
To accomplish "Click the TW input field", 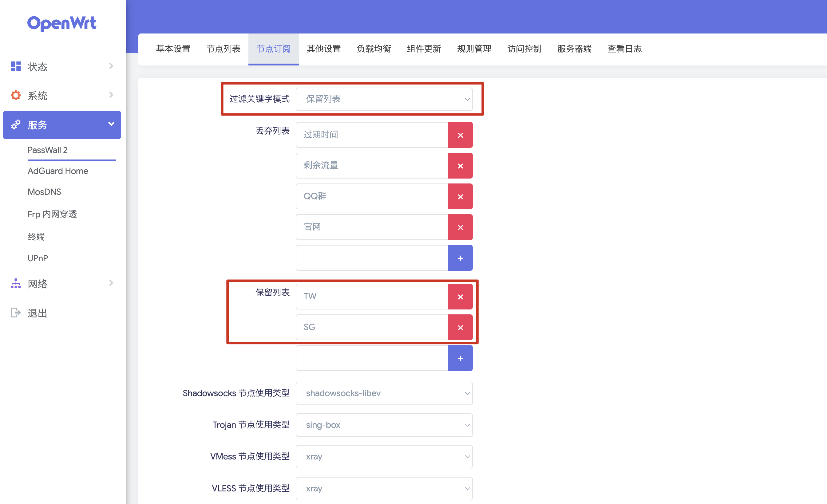I will point(372,297).
